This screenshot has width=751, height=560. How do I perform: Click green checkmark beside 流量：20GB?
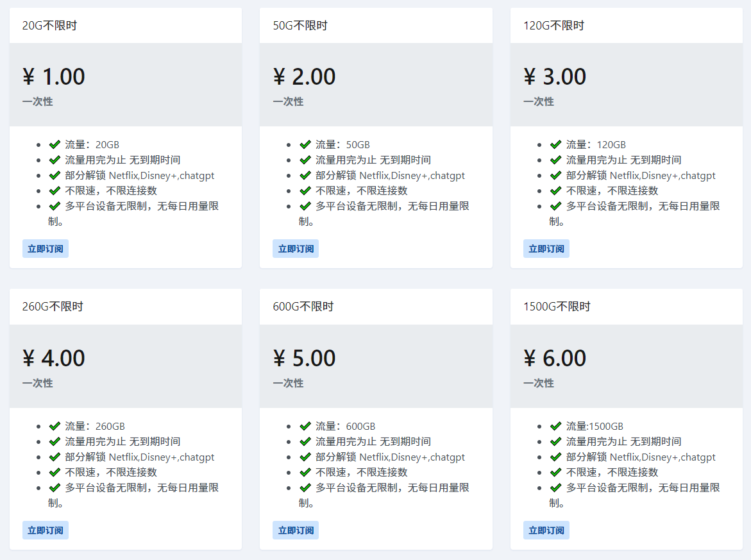55,144
